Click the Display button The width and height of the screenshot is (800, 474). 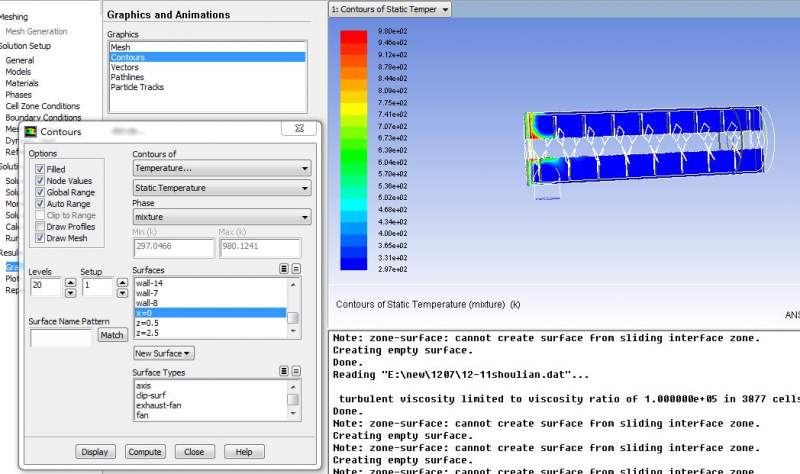pyautogui.click(x=95, y=452)
